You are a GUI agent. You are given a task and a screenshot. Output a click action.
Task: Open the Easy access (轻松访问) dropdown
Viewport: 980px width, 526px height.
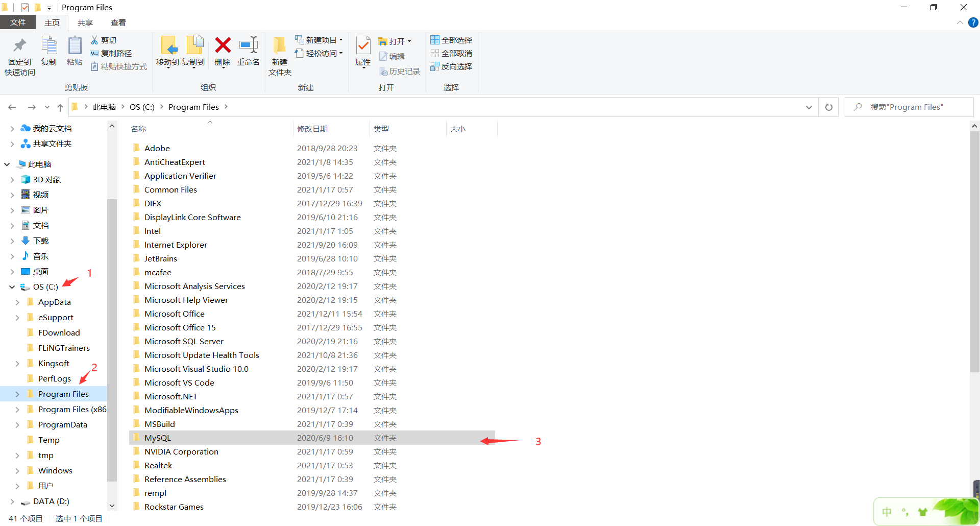coord(319,53)
